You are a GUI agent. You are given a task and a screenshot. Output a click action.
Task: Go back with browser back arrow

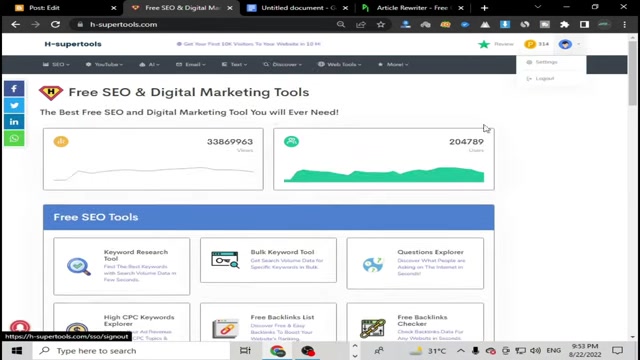pos(16,24)
